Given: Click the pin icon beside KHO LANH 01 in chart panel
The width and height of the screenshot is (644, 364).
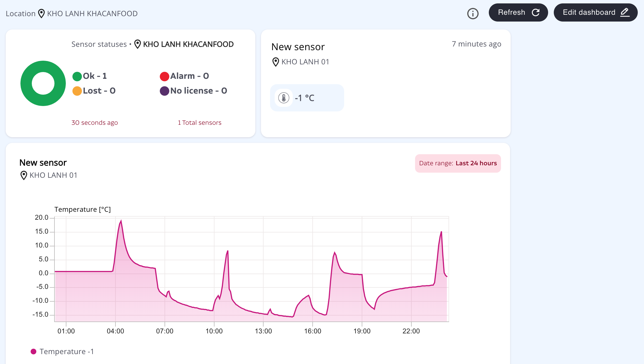Looking at the screenshot, I should 24,175.
